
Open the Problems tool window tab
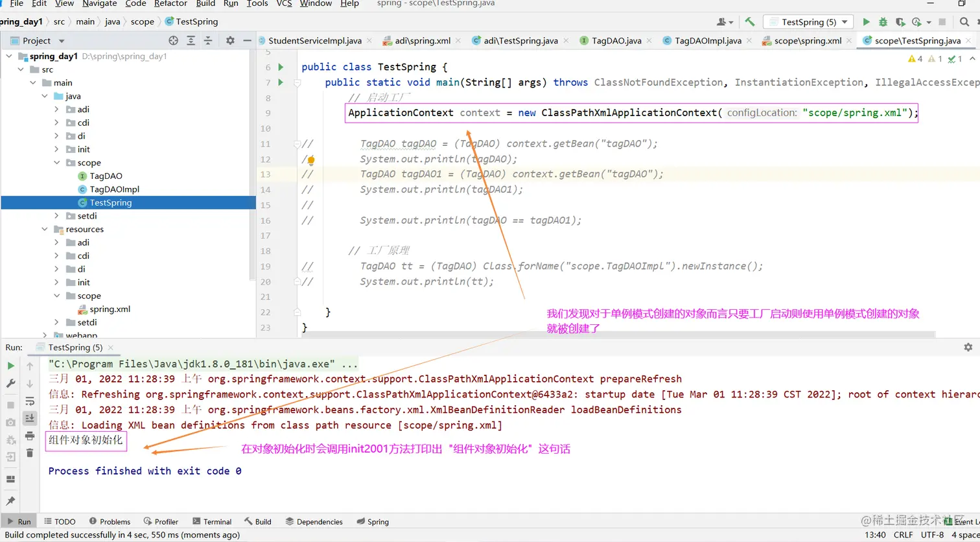click(x=110, y=521)
